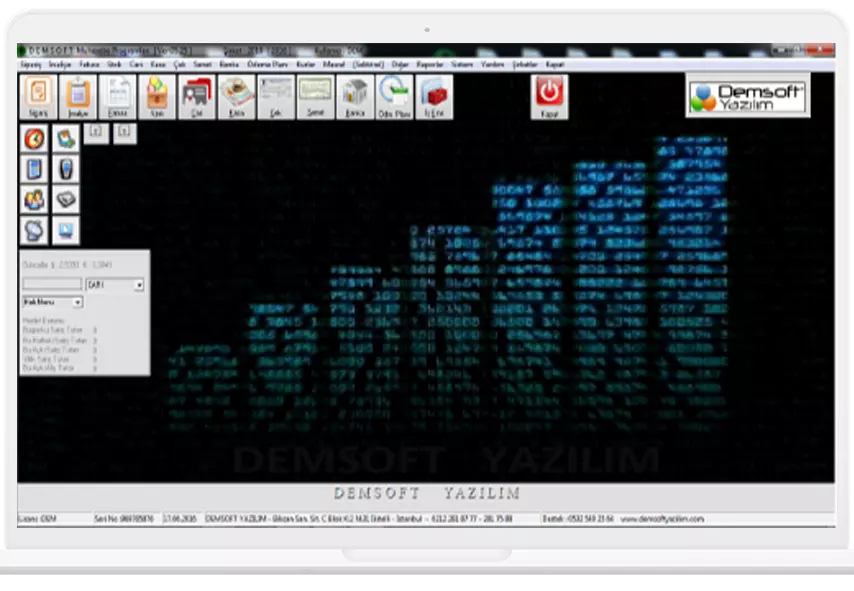Click the Demsoft Yazılım logo

747,96
